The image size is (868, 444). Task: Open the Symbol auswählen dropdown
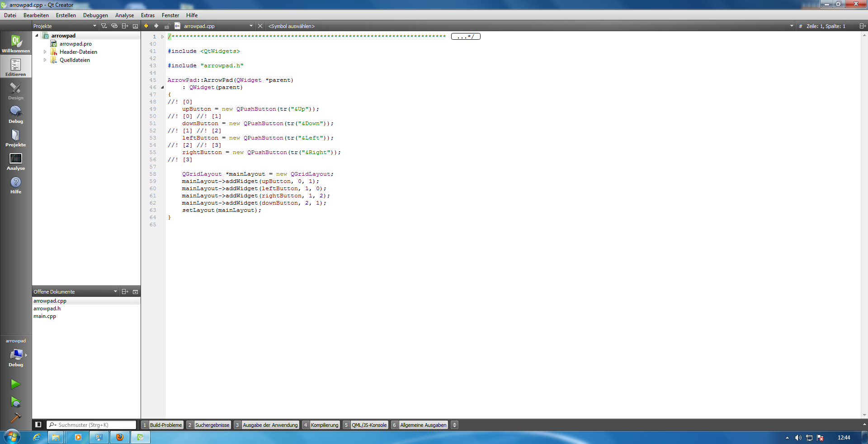click(x=529, y=26)
